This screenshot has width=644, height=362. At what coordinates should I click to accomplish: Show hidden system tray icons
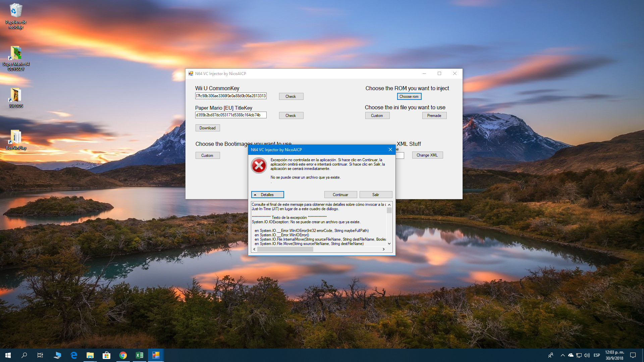pos(563,355)
